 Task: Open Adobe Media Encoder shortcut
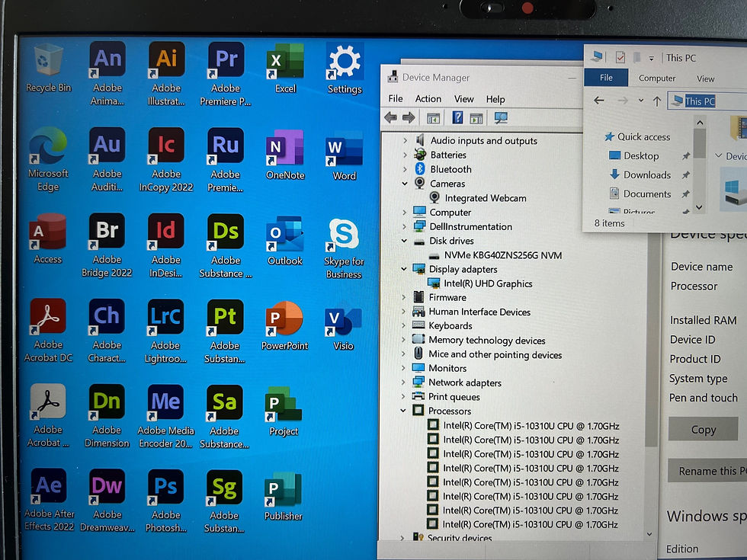click(165, 416)
